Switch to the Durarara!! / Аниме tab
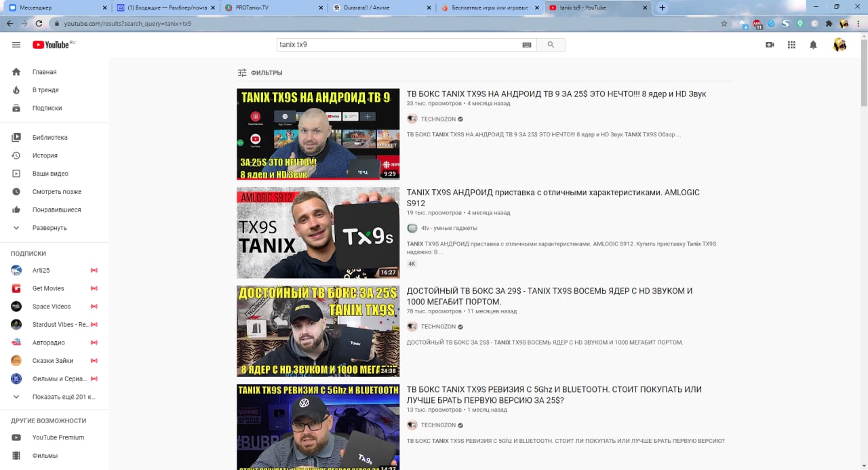The height and width of the screenshot is (470, 868). (x=383, y=7)
